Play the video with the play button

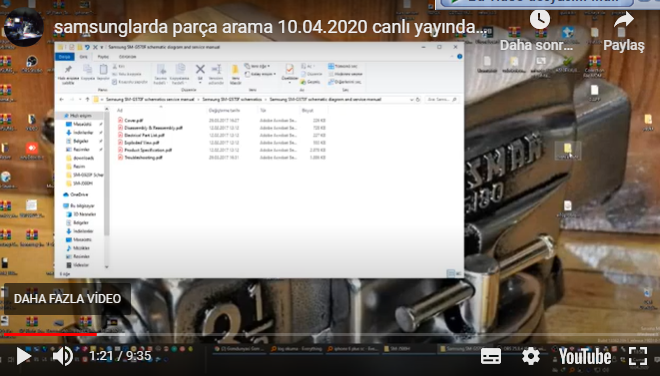[23, 356]
